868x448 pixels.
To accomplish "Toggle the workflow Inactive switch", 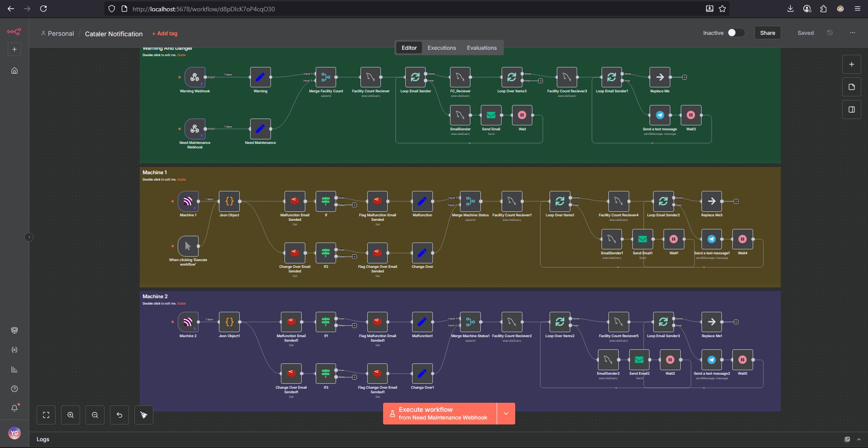I will tap(735, 33).
